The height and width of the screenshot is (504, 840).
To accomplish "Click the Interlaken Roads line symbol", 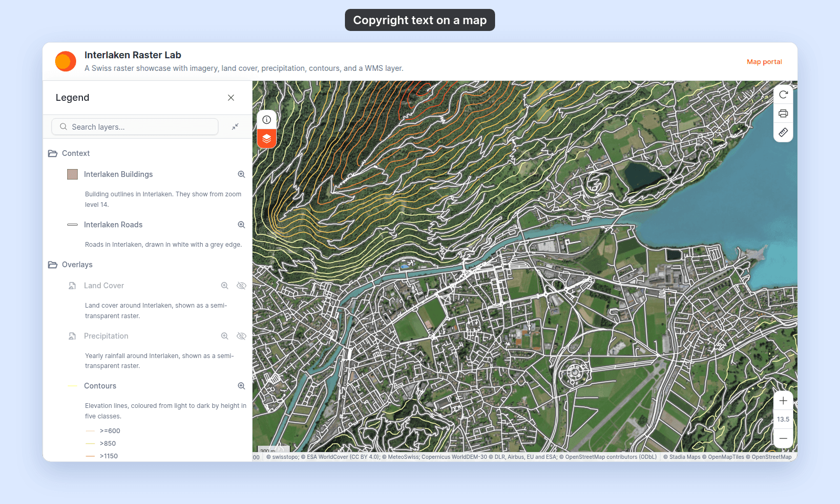I will point(72,225).
